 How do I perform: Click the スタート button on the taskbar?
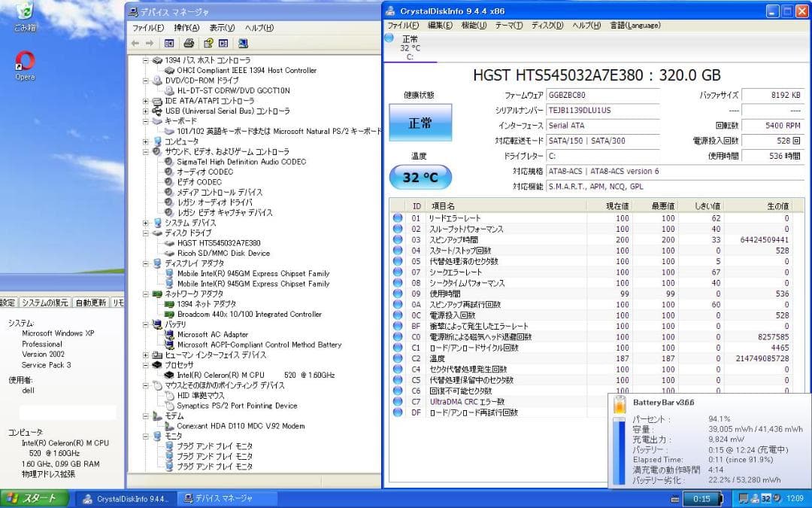click(30, 498)
